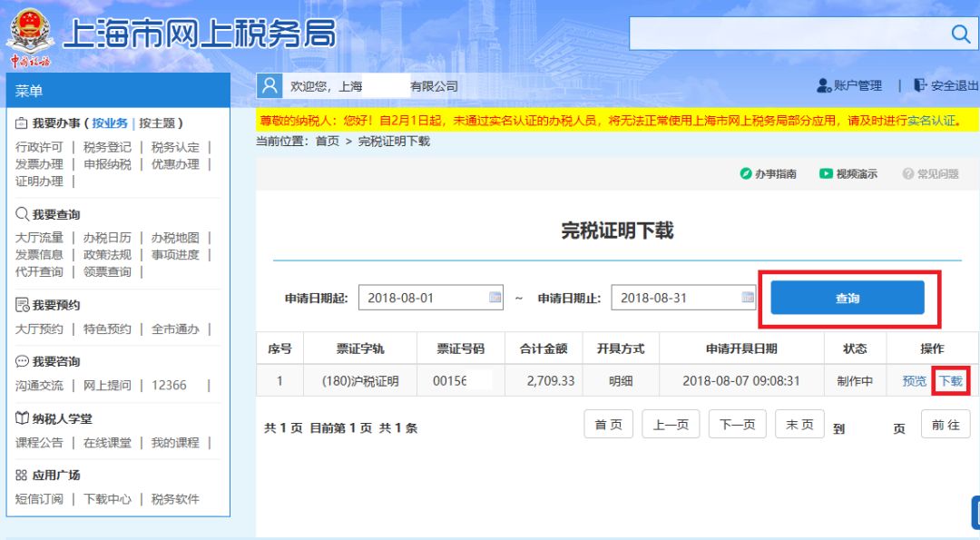Open 账户管理 account management
980x540 pixels.
[849, 85]
